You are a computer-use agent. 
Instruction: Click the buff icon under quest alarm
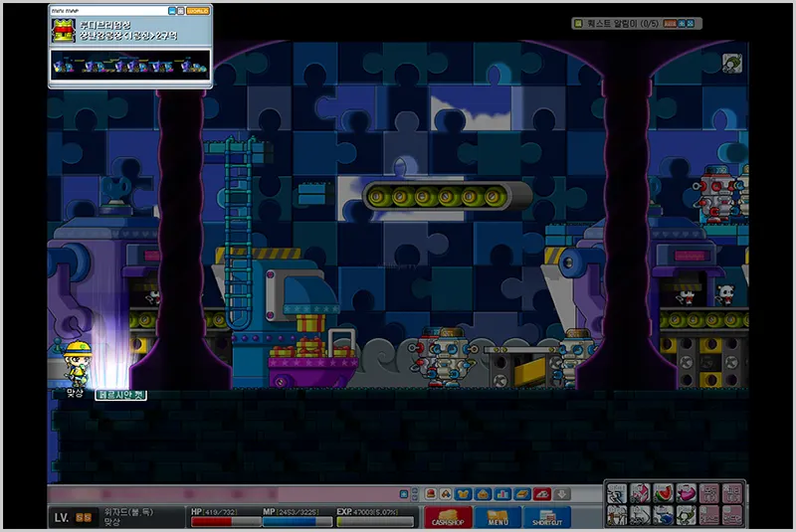pyautogui.click(x=732, y=64)
